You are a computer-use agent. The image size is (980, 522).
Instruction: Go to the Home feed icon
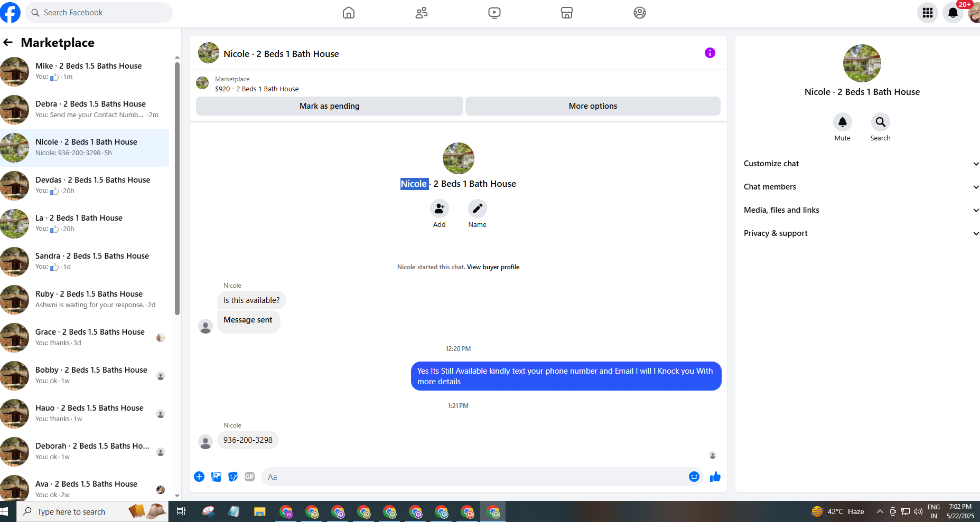349,13
